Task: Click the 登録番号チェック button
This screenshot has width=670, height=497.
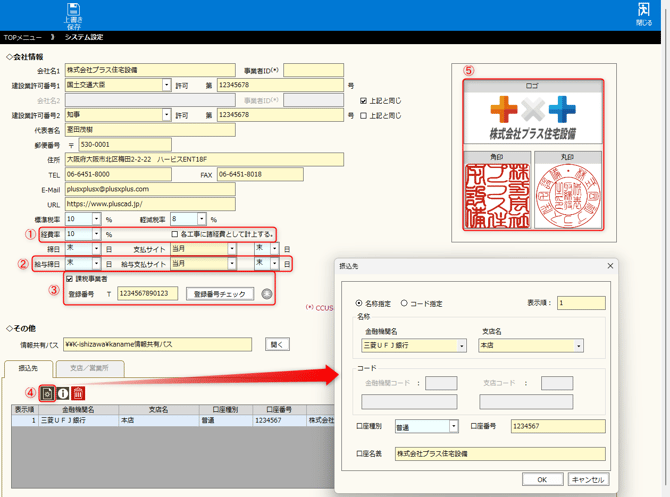Action: 221,294
